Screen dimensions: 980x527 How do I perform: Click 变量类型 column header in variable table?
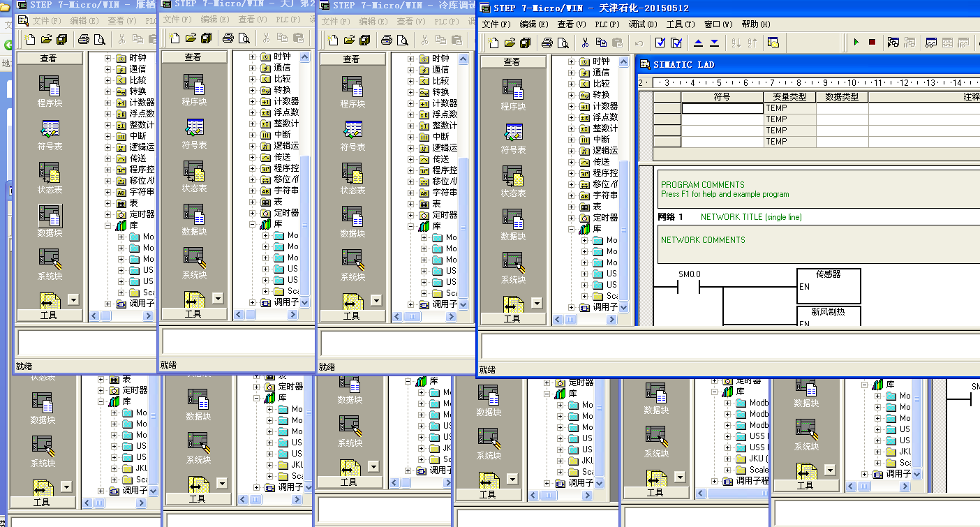click(x=789, y=97)
